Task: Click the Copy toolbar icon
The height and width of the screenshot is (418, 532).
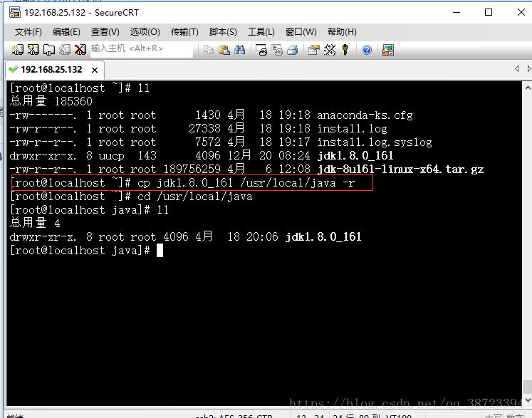Action: pyautogui.click(x=208, y=50)
